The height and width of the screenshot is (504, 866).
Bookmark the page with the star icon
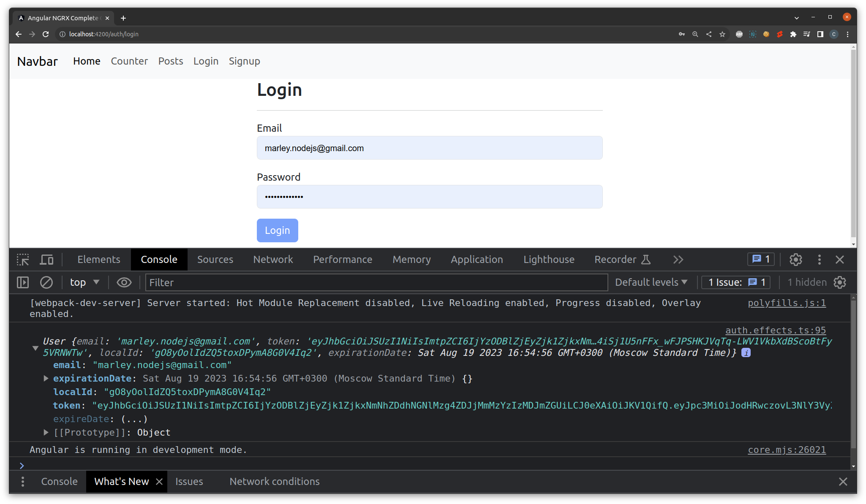(x=723, y=34)
